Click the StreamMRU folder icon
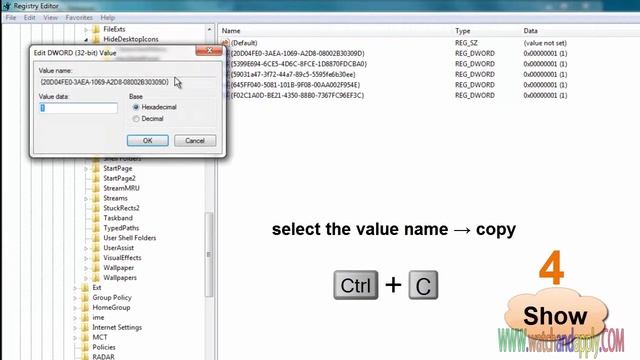The height and width of the screenshot is (360, 640). 96,188
